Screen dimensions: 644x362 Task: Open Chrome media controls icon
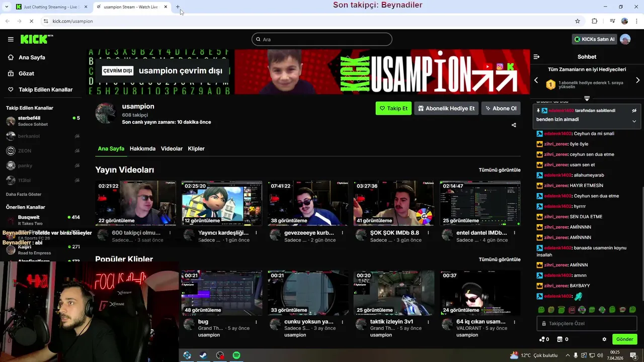(612, 21)
